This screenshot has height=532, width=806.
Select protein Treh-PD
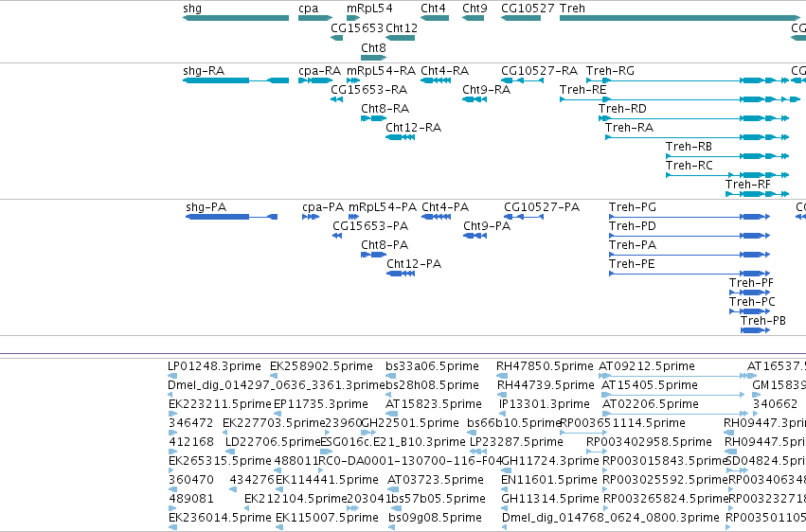690,236
